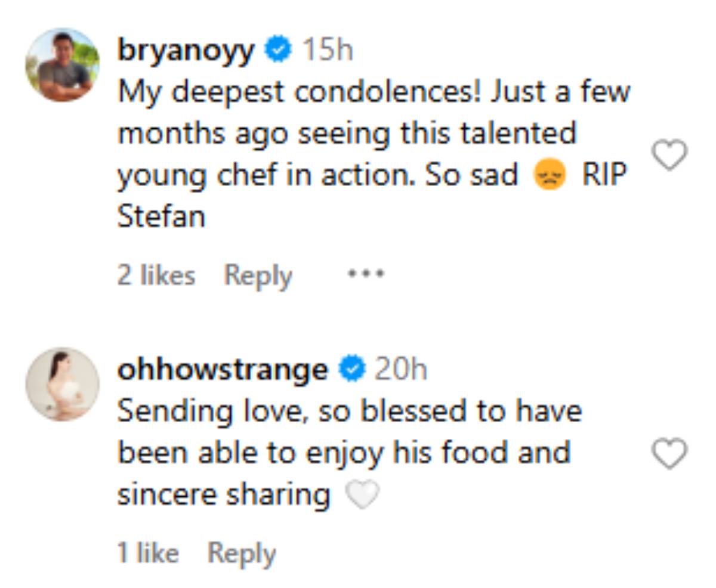Reply to ohhowstrange's comment
This screenshot has width=716, height=588.
[241, 553]
